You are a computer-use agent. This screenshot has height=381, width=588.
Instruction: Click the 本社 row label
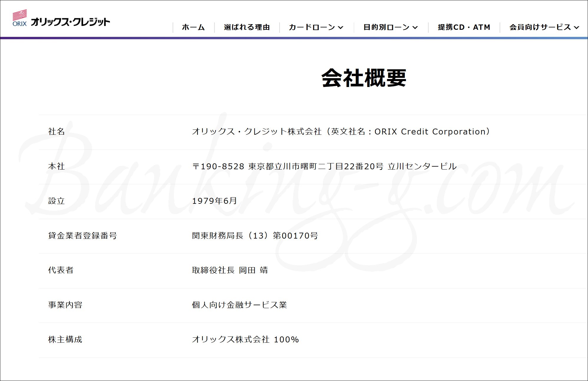click(x=56, y=166)
